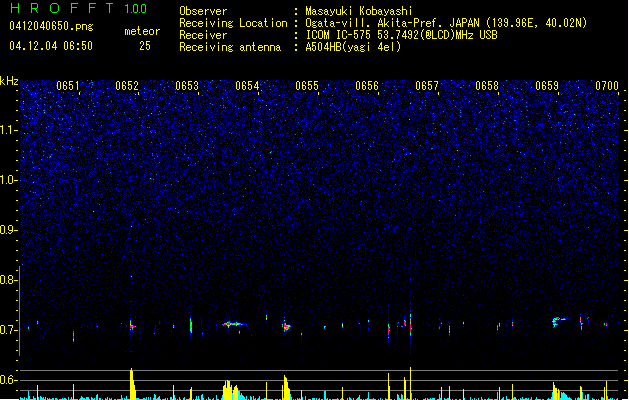Click the 1.0 kHz axis label
Viewport: 629px width, 400px height.
pos(9,180)
